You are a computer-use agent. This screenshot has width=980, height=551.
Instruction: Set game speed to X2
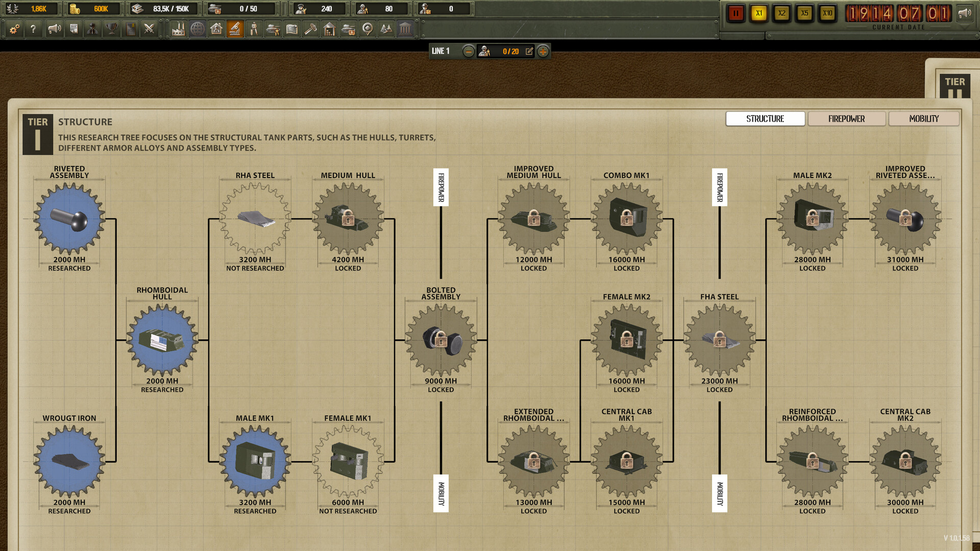click(781, 13)
